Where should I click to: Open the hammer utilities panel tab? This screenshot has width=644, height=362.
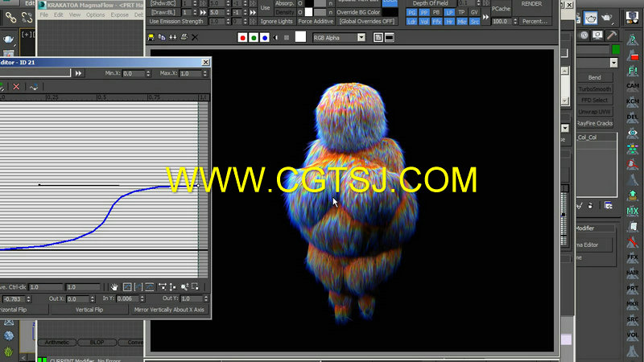[612, 35]
